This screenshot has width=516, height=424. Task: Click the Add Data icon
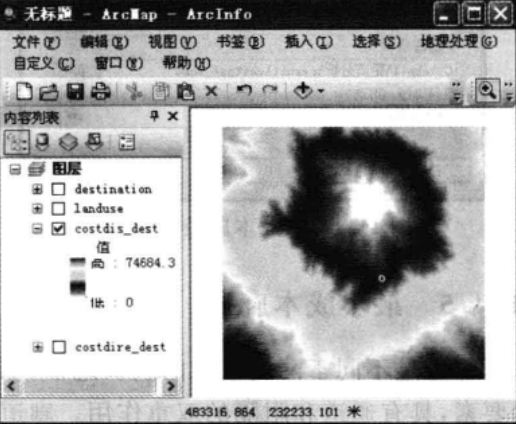click(x=303, y=91)
